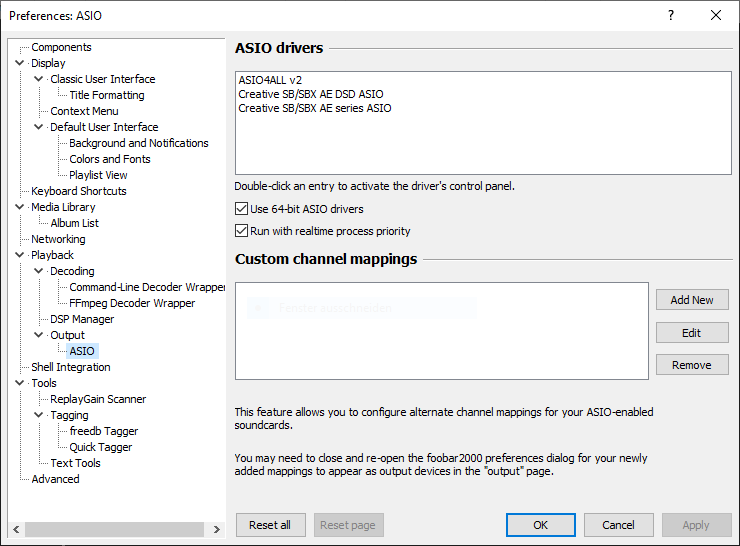This screenshot has height=546, width=740.
Task: Select the Advanced preferences page
Action: coord(55,479)
